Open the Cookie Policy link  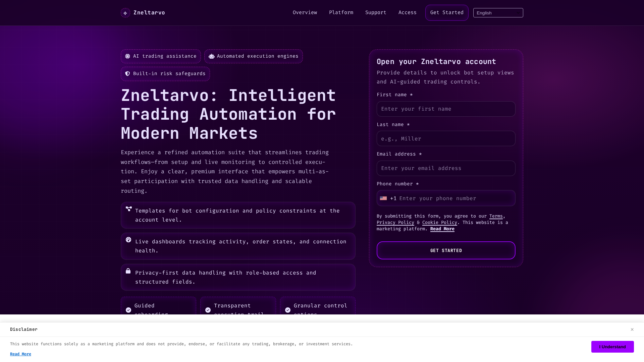[x=439, y=223]
